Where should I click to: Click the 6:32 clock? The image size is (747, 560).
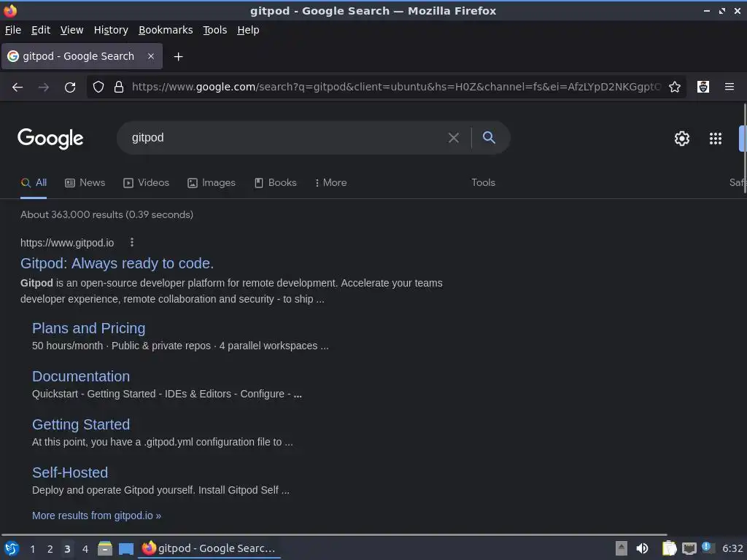click(732, 548)
